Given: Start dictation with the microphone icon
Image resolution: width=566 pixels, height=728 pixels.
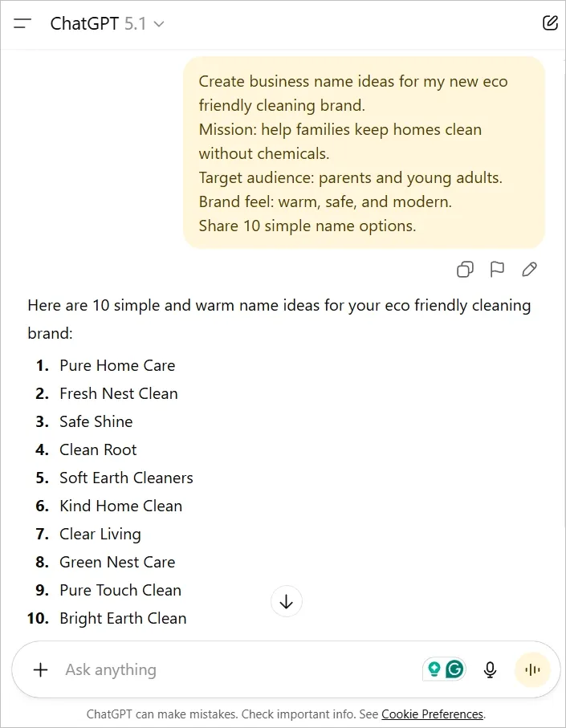Looking at the screenshot, I should point(491,669).
